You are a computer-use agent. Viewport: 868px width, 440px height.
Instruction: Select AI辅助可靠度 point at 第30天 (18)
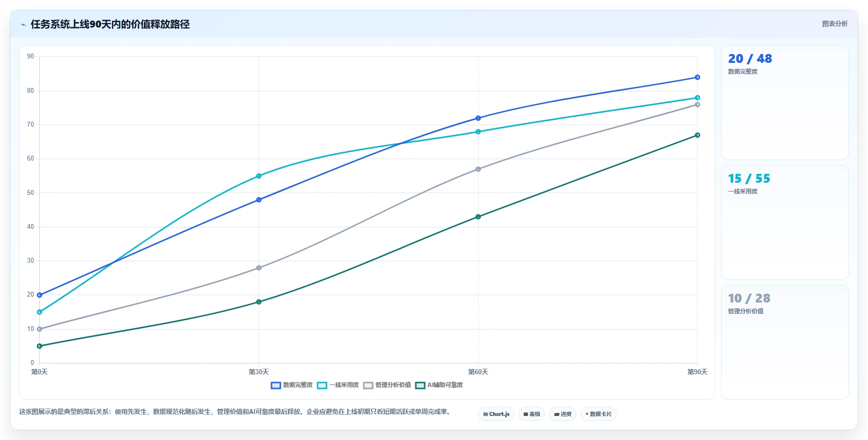pyautogui.click(x=259, y=302)
